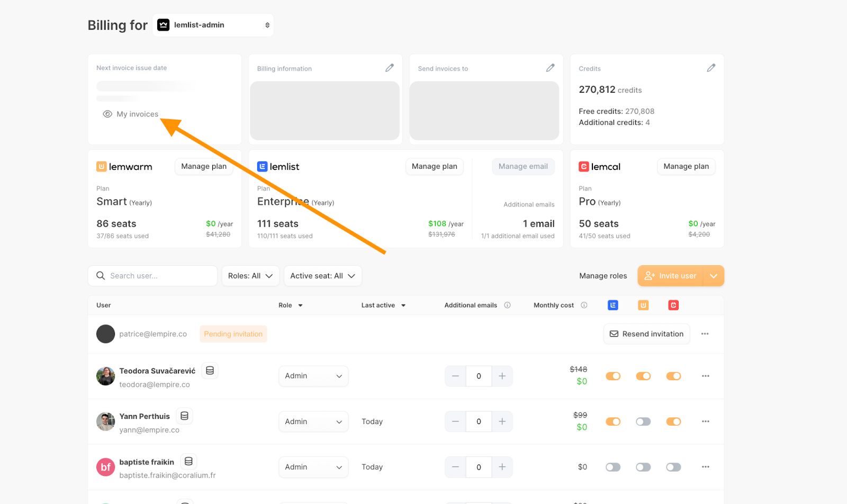This screenshot has height=504, width=847.
Task: Open the My invoices link
Action: 137,114
